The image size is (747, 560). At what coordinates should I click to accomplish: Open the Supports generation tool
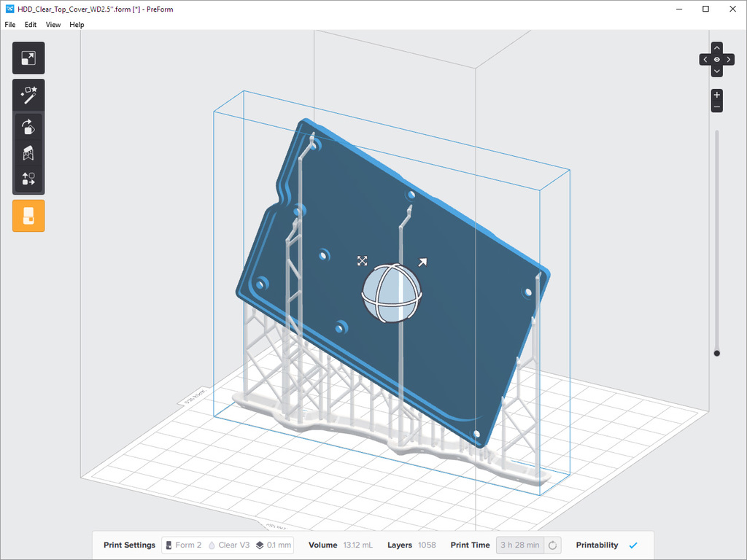(28, 152)
